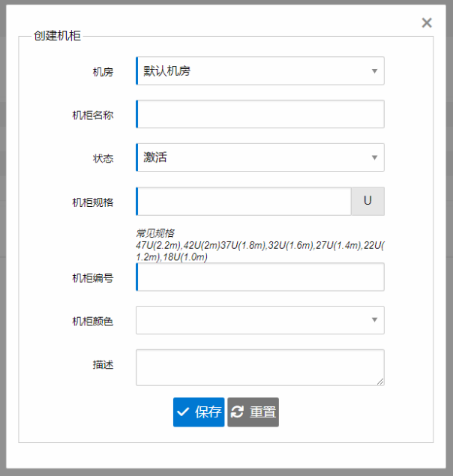
Task: Click the 机柜编号 label
Action: [x=93, y=278]
